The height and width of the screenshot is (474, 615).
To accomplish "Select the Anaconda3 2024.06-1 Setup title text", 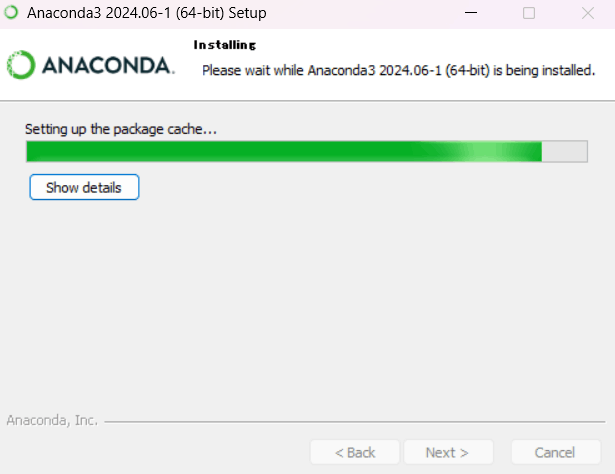I will click(x=147, y=13).
